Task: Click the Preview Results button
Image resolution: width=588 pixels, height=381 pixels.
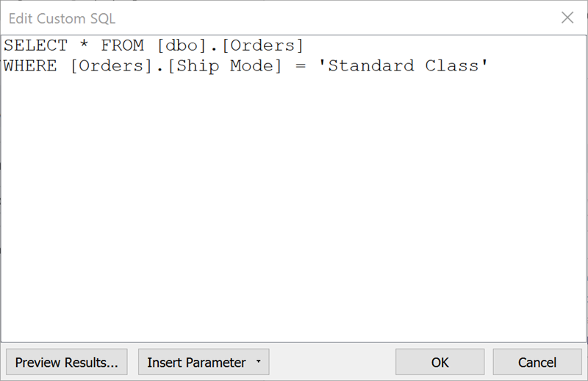Action: pos(66,362)
